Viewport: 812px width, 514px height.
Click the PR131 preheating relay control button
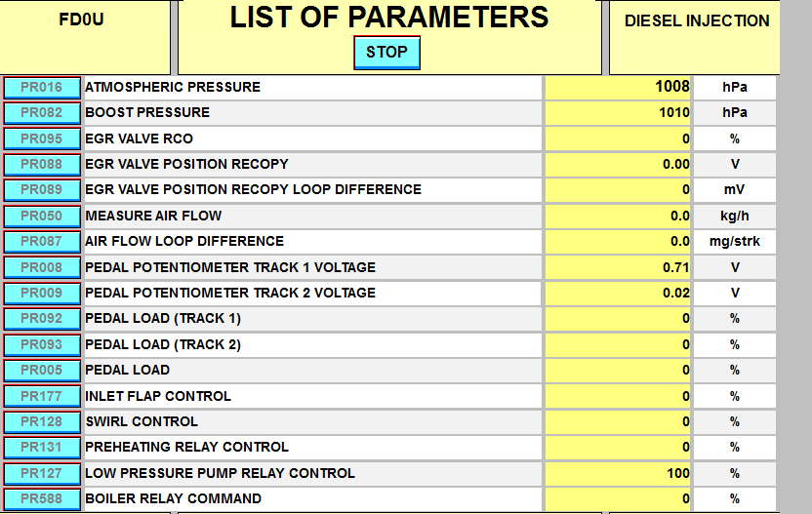[x=42, y=448]
